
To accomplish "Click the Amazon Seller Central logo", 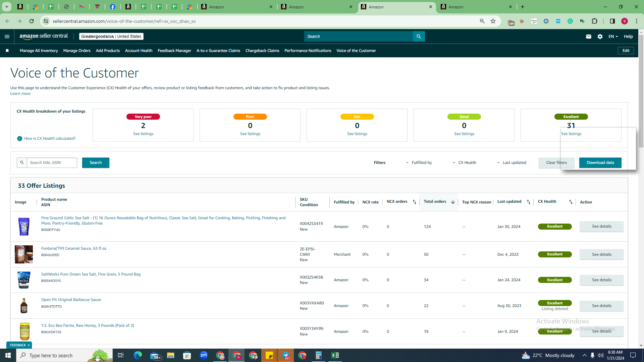I will point(44,36).
